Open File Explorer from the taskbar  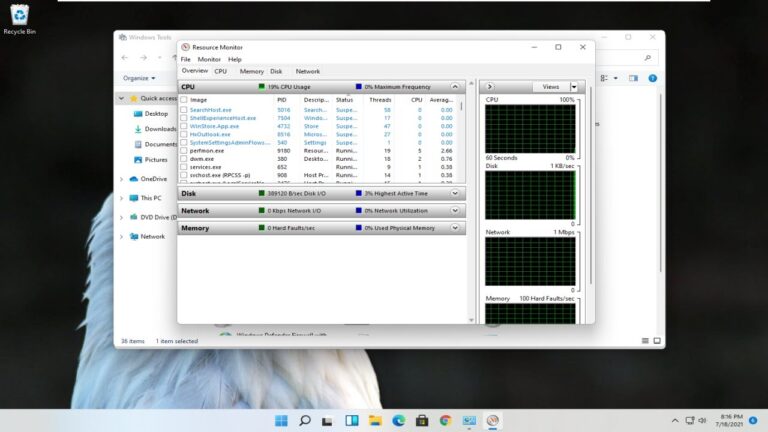click(x=375, y=420)
